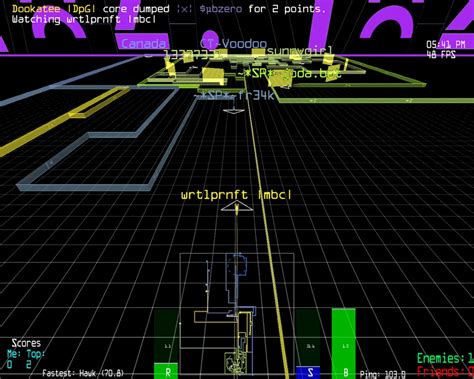The width and height of the screenshot is (474, 379).
Task: Click the 'Top:' score label
Action: [35, 354]
